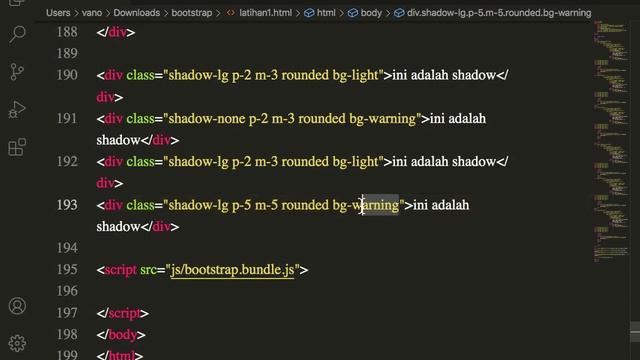Click line number 191 in gutter
This screenshot has height=360, width=640.
tap(67, 118)
